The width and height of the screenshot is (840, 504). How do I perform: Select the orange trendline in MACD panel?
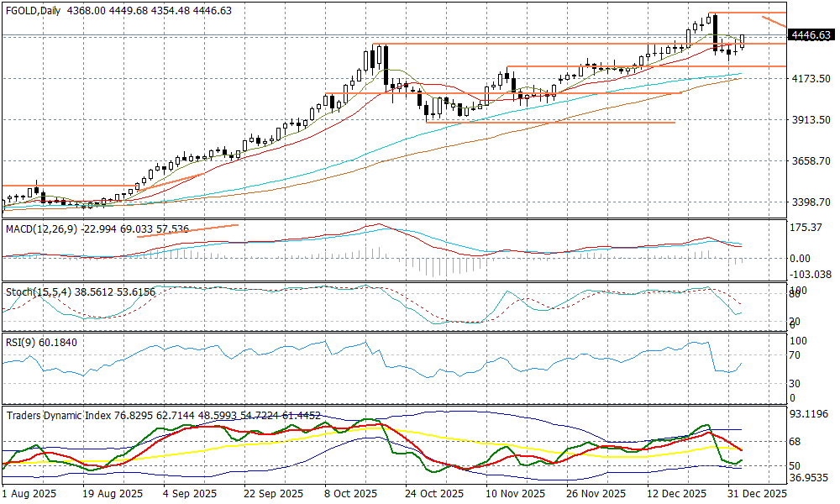187,230
